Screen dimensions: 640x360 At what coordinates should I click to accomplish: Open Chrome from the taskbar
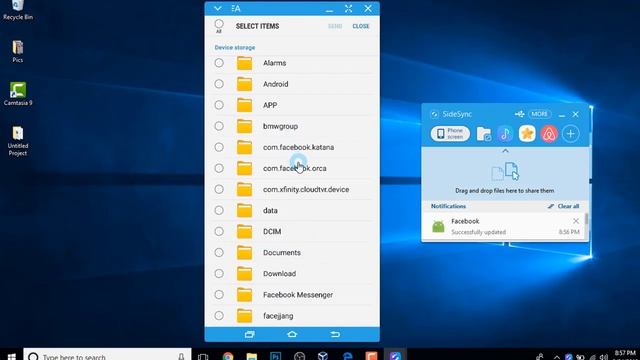[228, 356]
